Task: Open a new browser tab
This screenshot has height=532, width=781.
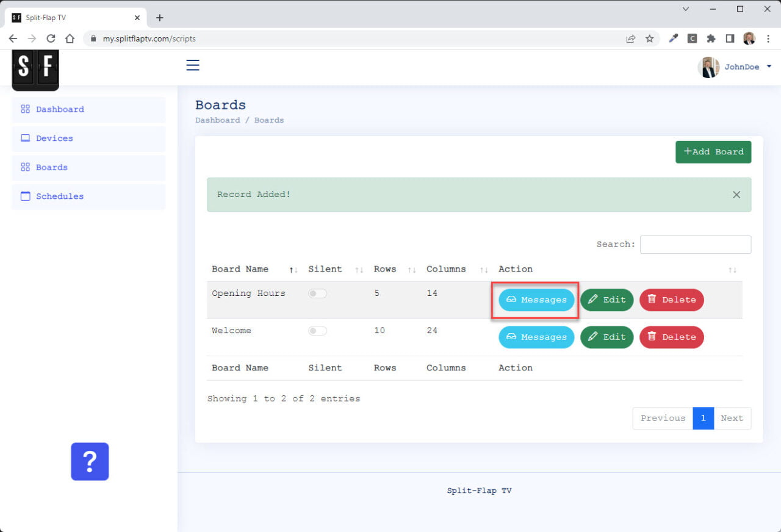Action: tap(160, 18)
